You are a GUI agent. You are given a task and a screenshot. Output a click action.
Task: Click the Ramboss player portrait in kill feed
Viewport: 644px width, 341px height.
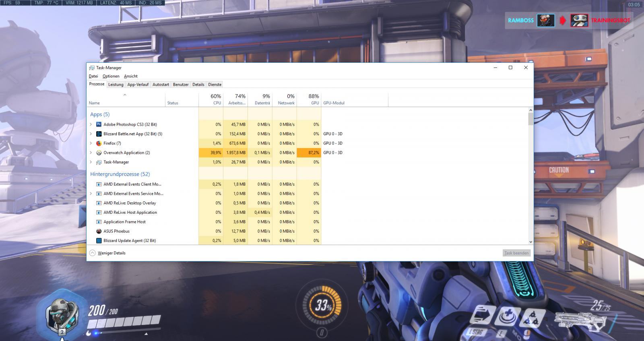point(545,21)
